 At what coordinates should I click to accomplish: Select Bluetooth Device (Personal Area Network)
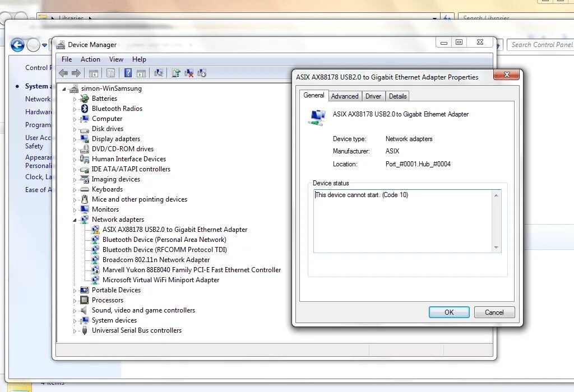click(164, 240)
